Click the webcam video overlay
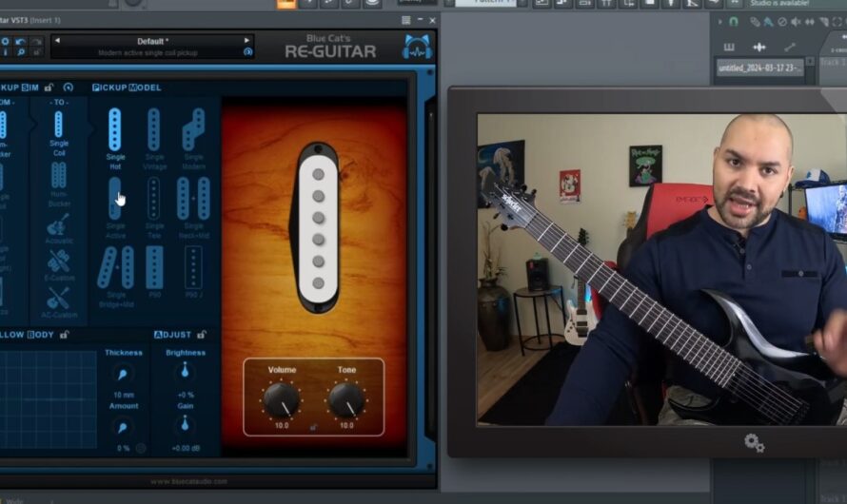 (x=661, y=270)
